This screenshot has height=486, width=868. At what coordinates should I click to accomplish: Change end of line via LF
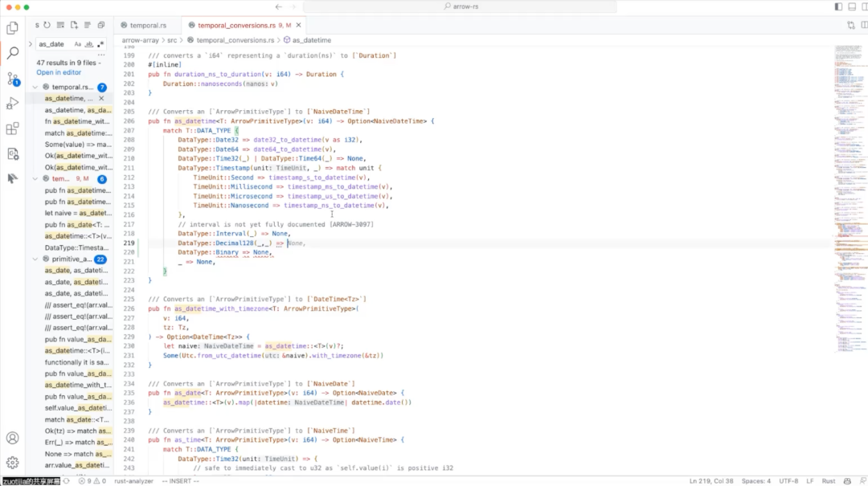[810, 481]
